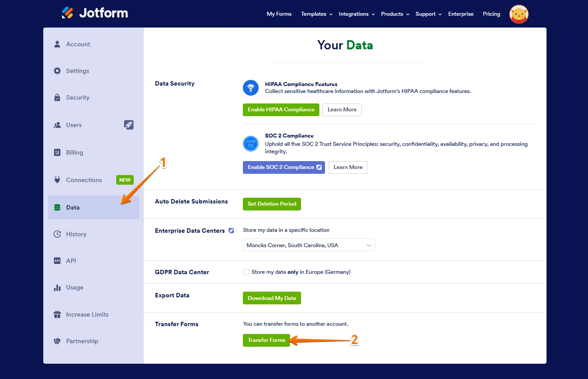This screenshot has height=379, width=588.
Task: Click the Jotform logo icon
Action: point(68,13)
